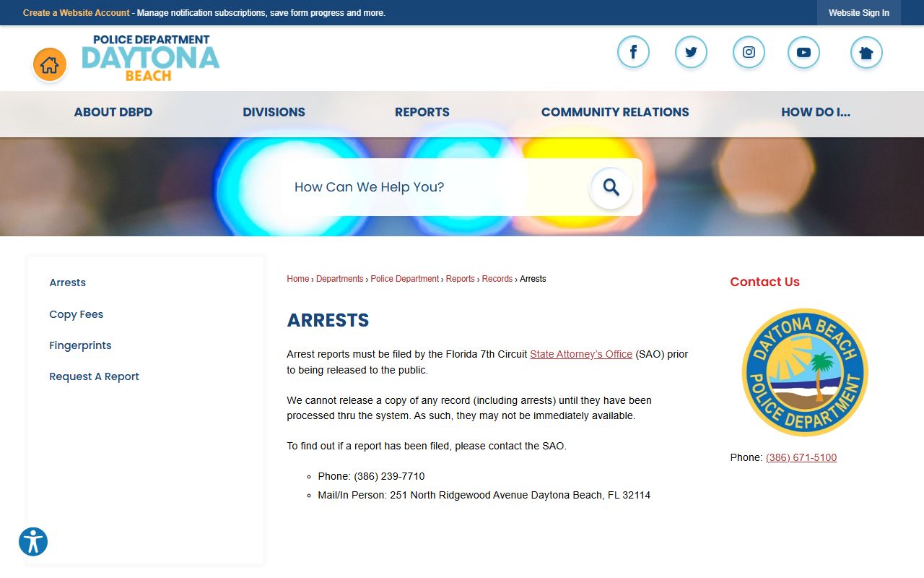Viewport: 924px width, 578px height.
Task: Open the Facebook social icon
Action: [633, 52]
